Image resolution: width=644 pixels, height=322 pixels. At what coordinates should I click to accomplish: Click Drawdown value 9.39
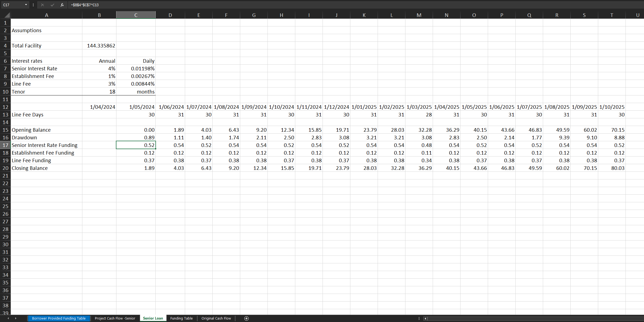[557, 137]
